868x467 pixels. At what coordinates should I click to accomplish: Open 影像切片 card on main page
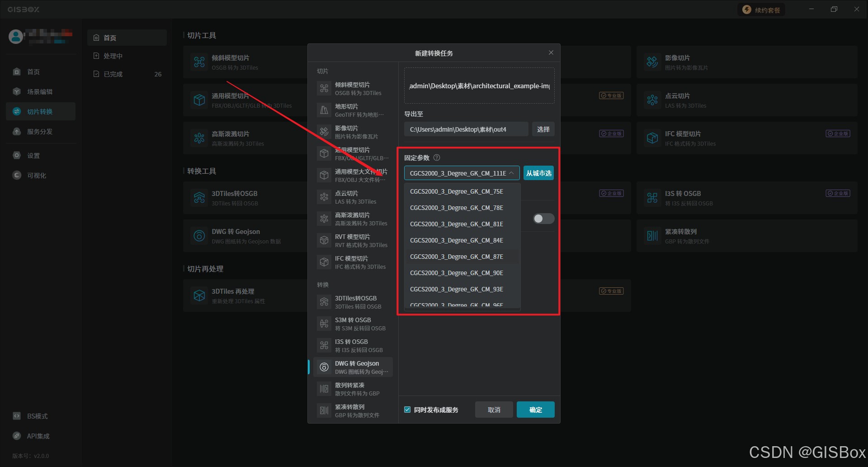click(x=747, y=62)
